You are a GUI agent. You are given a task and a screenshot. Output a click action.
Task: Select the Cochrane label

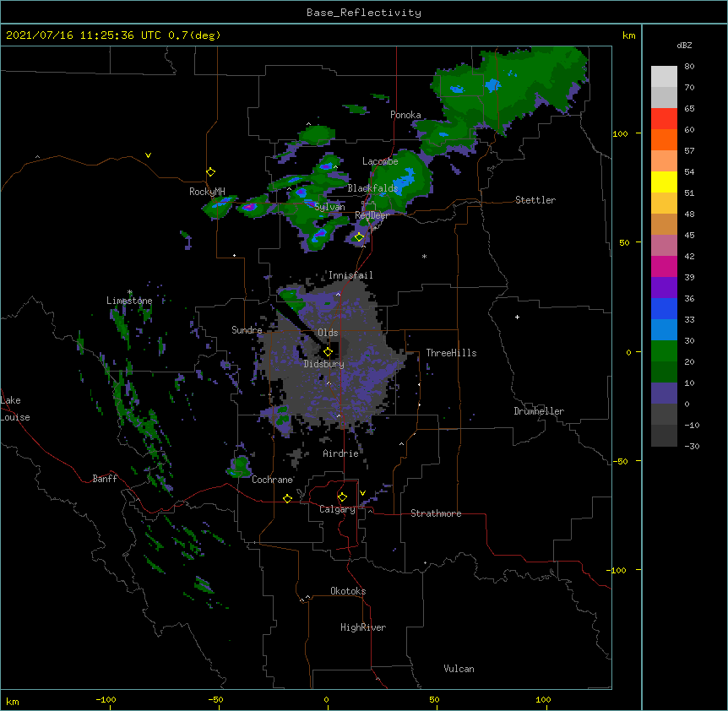[272, 480]
